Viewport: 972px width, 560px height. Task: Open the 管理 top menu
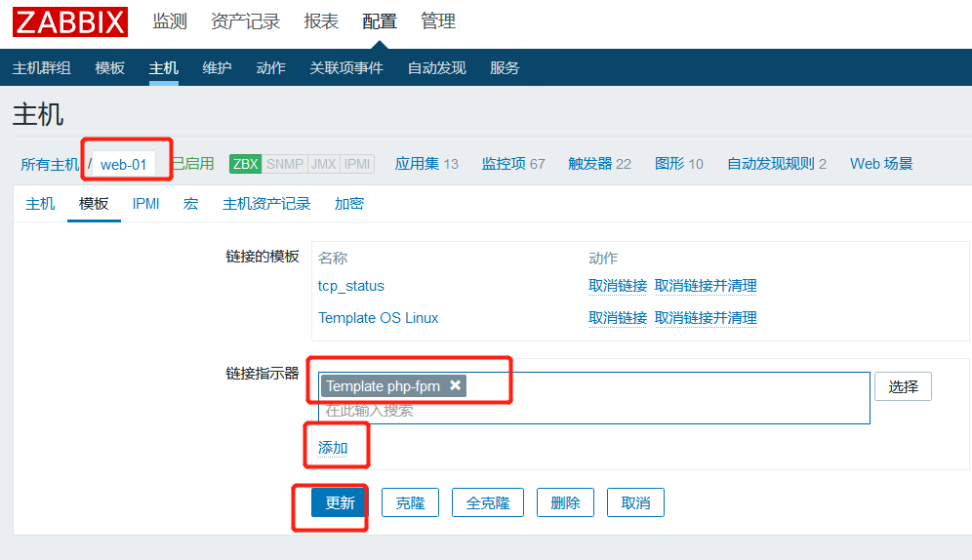437,21
